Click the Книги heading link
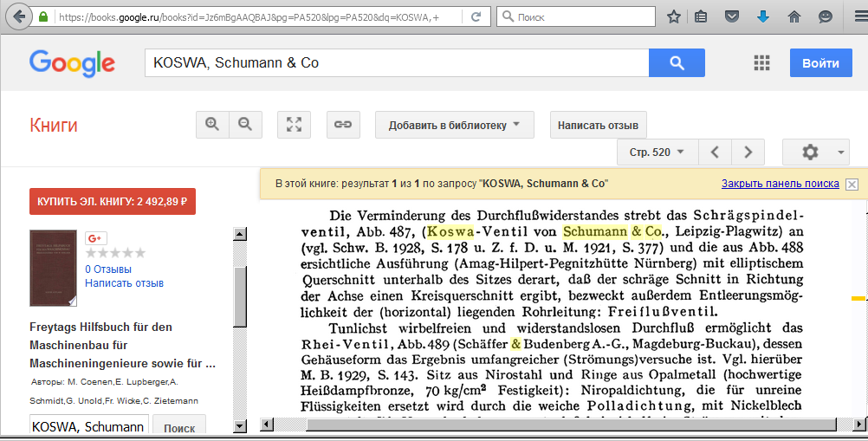Image resolution: width=868 pixels, height=441 pixels. [x=53, y=125]
